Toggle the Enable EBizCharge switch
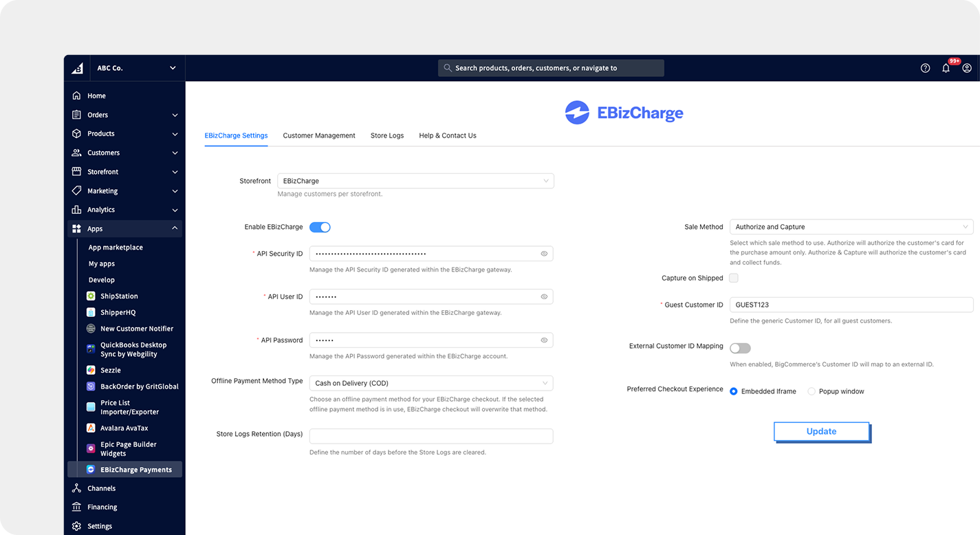Image resolution: width=980 pixels, height=535 pixels. (x=320, y=227)
